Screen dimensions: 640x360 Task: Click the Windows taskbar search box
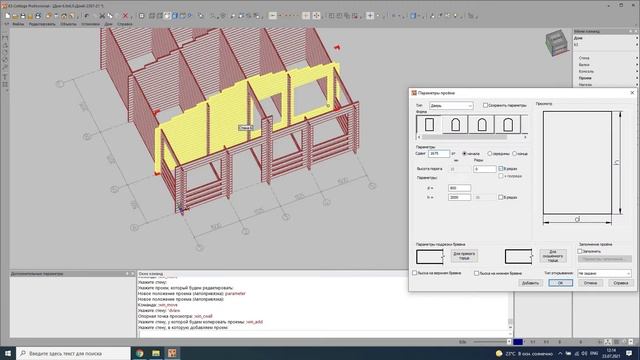point(73,353)
